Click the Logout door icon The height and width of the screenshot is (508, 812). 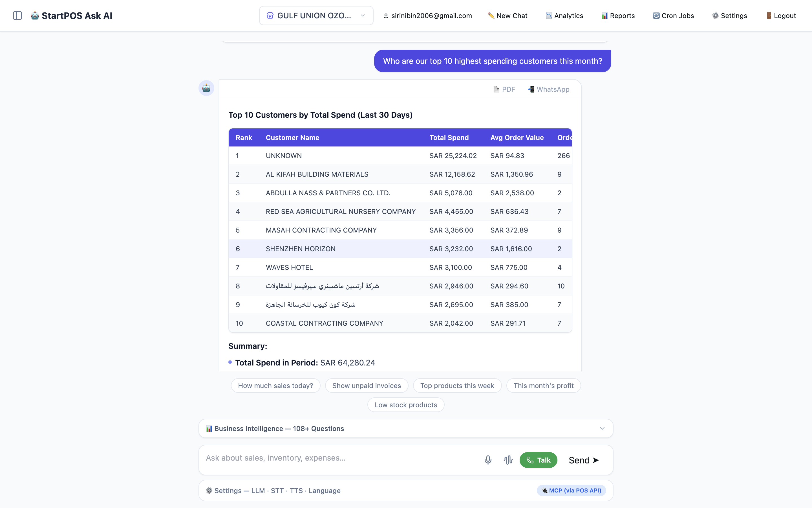point(769,16)
